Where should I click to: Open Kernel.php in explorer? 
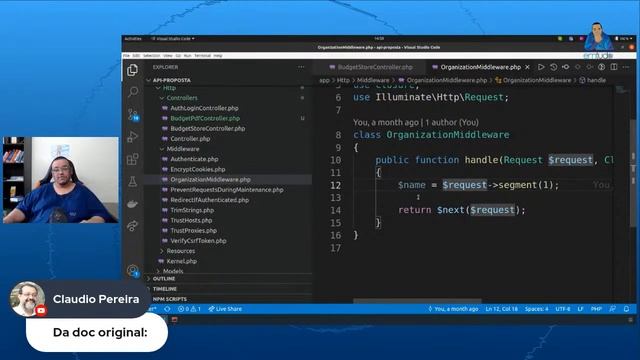coord(182,261)
